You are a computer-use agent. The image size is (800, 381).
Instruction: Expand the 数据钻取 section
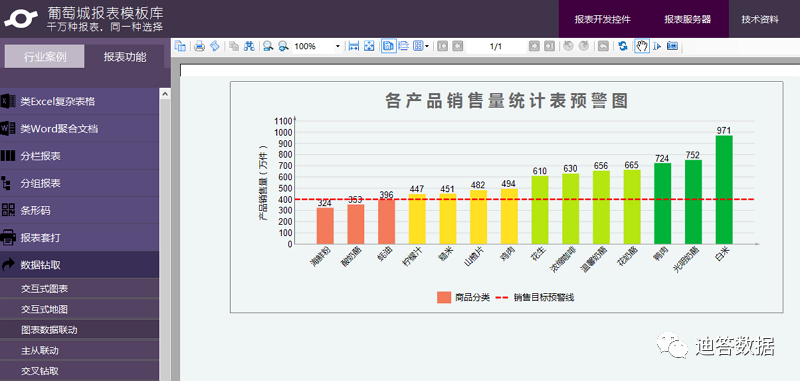(79, 264)
